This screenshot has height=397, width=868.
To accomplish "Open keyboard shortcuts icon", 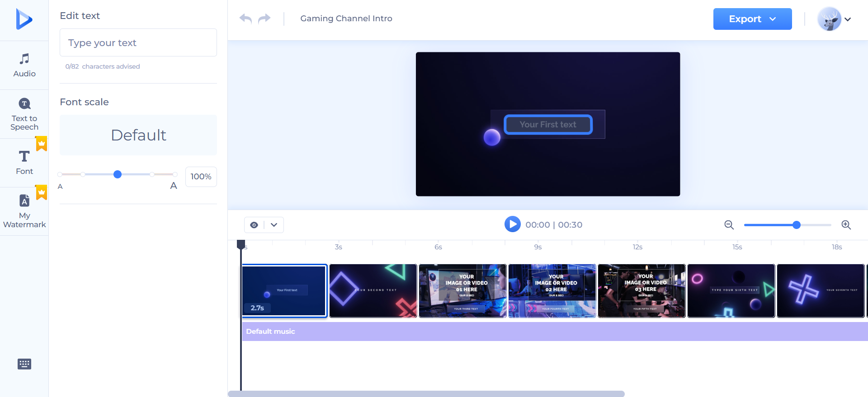I will (x=24, y=364).
